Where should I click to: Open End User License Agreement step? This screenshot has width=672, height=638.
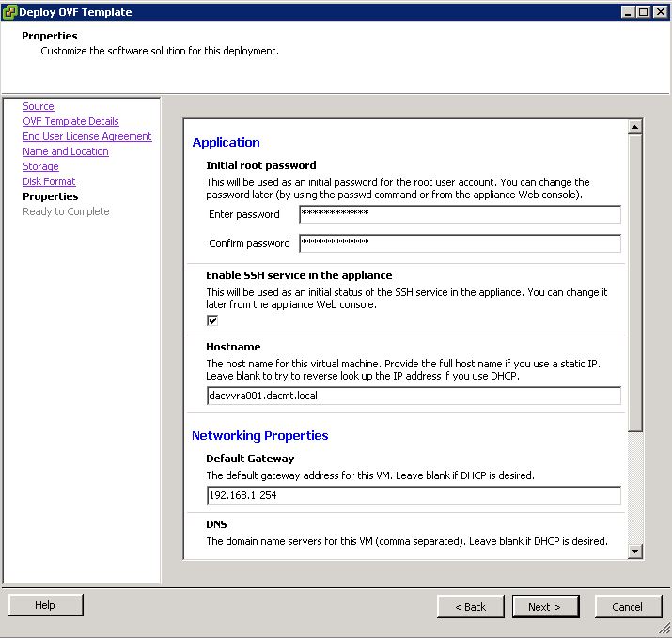87,136
